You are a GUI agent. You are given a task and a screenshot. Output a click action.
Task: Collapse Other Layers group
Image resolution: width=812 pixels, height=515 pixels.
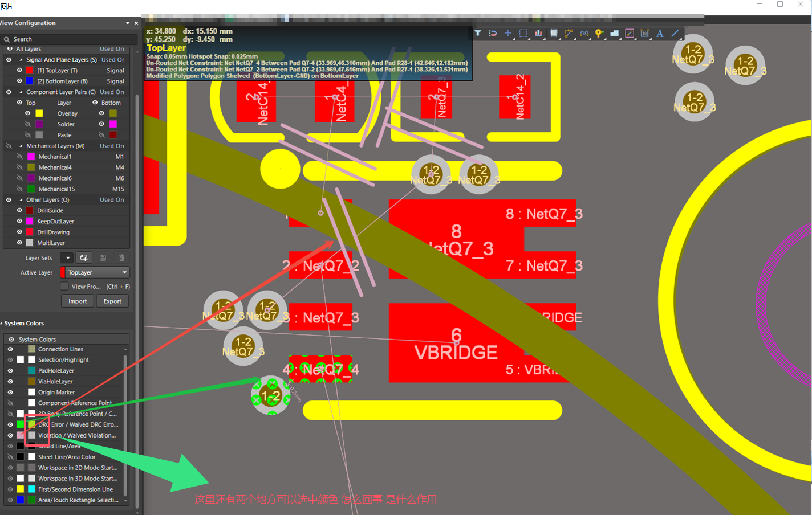pos(21,200)
